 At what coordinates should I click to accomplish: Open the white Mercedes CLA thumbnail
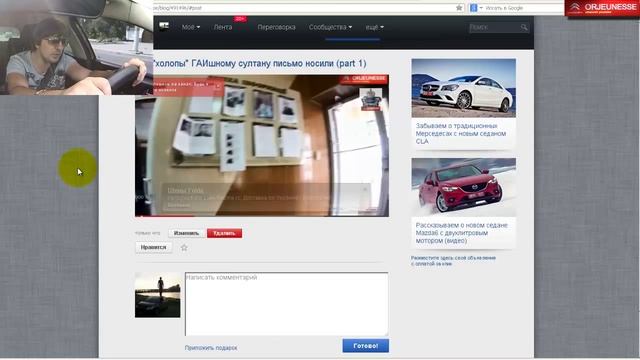[x=464, y=88]
